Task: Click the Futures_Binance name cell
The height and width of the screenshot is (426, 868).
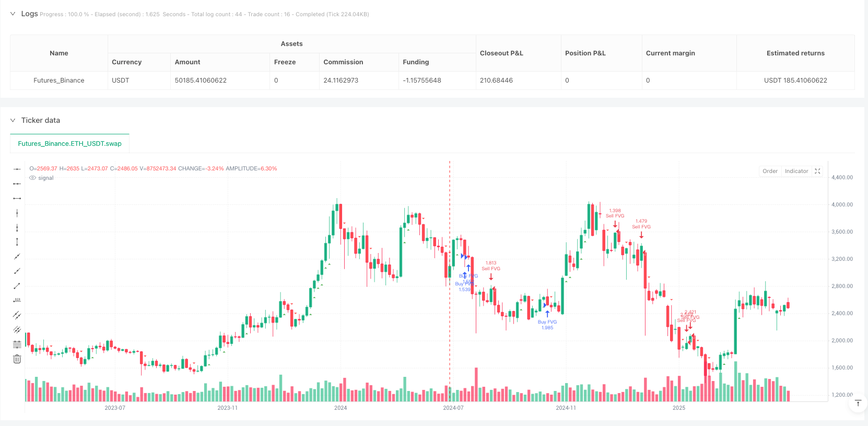Action: click(59, 80)
